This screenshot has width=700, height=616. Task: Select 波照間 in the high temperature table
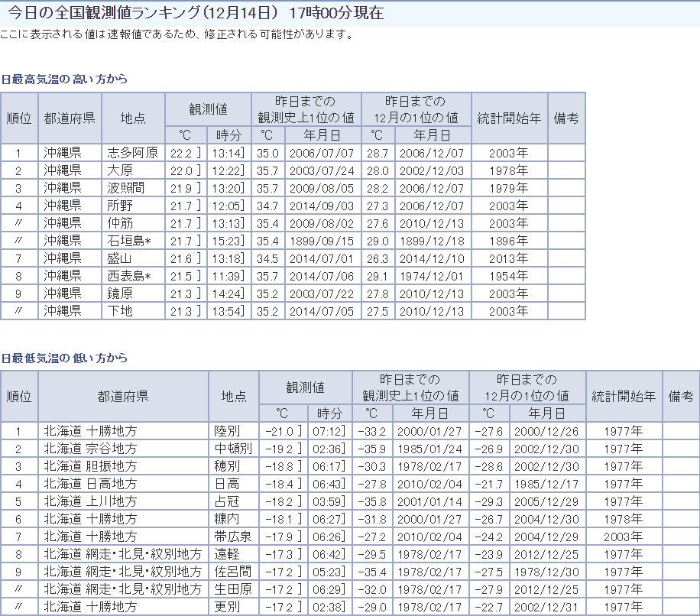point(126,188)
